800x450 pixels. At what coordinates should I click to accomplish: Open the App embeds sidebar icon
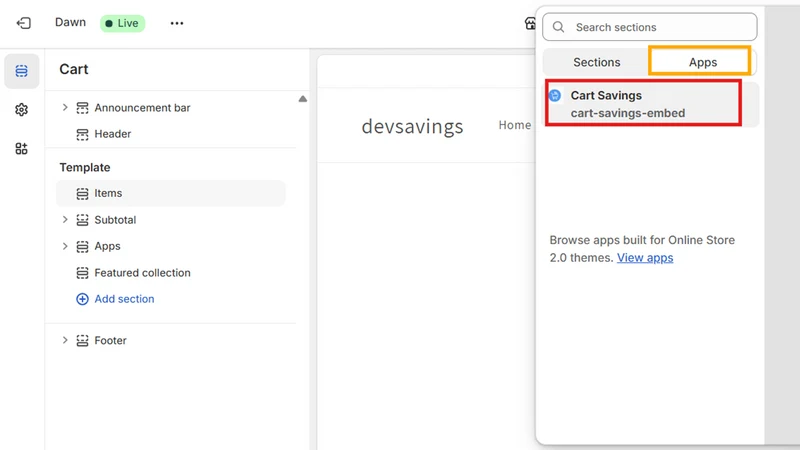(21, 148)
